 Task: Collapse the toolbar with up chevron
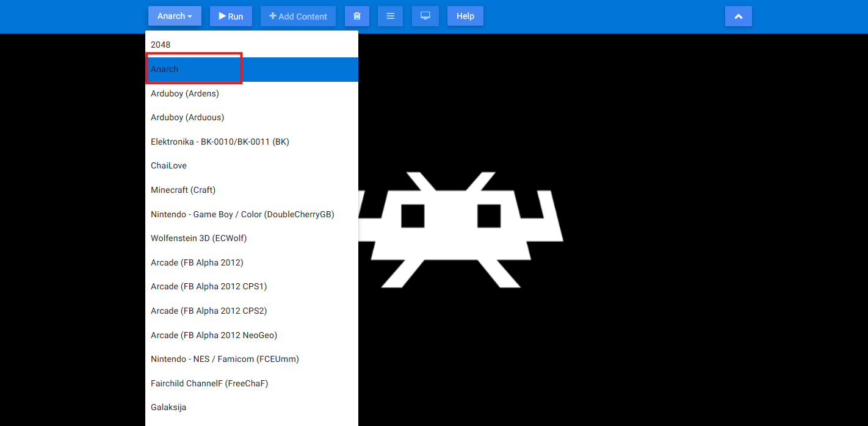click(738, 16)
